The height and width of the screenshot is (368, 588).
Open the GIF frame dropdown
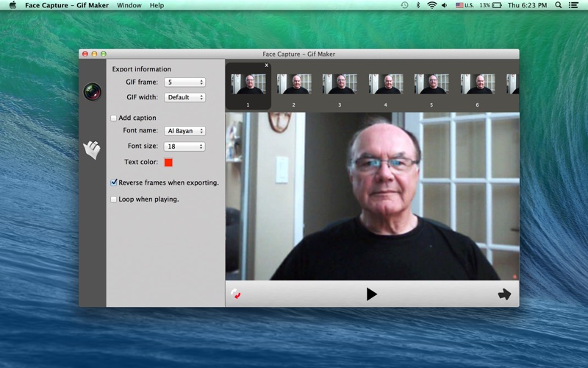click(185, 82)
